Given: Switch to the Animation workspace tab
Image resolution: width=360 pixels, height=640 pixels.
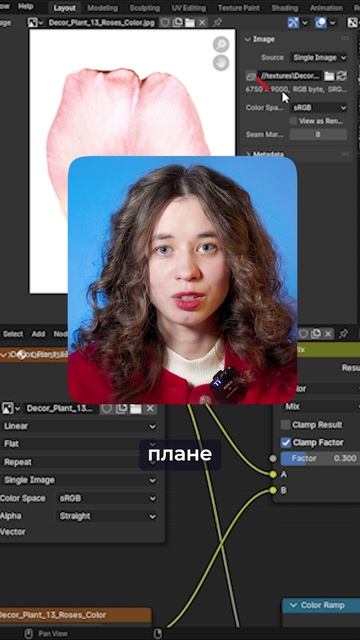Looking at the screenshot, I should pyautogui.click(x=326, y=8).
